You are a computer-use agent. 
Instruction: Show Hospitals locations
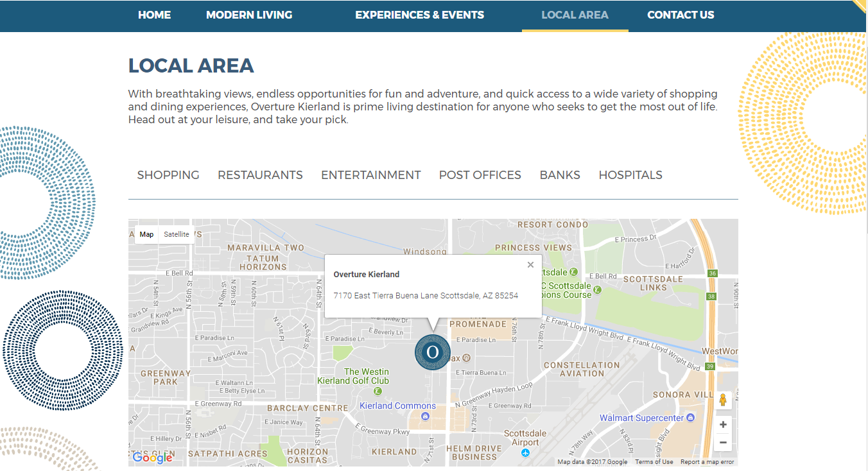click(630, 175)
